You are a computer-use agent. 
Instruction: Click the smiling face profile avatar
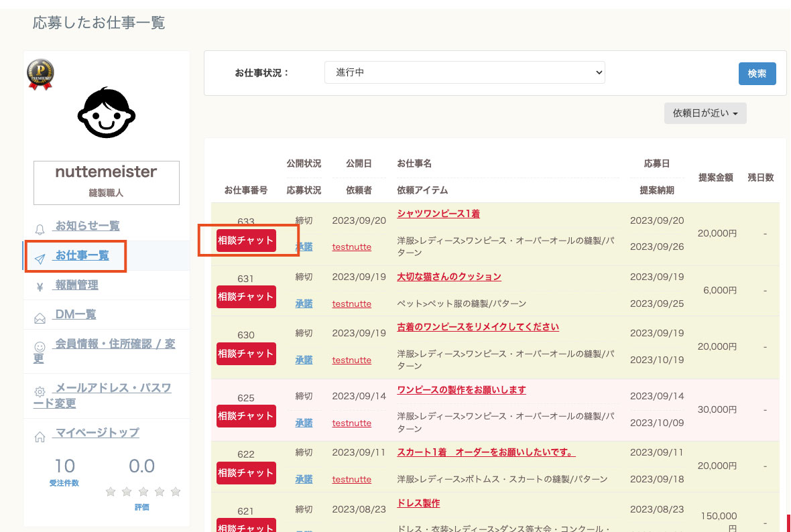pyautogui.click(x=107, y=113)
